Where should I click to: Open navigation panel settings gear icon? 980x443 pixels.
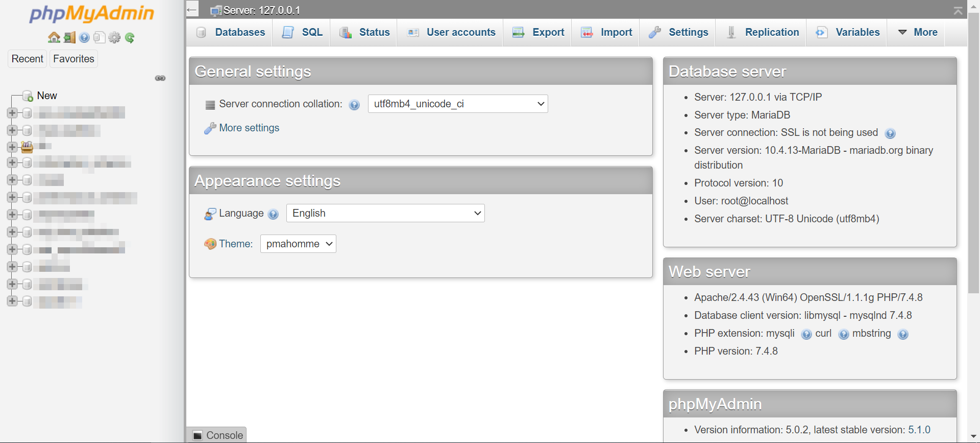pyautogui.click(x=115, y=37)
